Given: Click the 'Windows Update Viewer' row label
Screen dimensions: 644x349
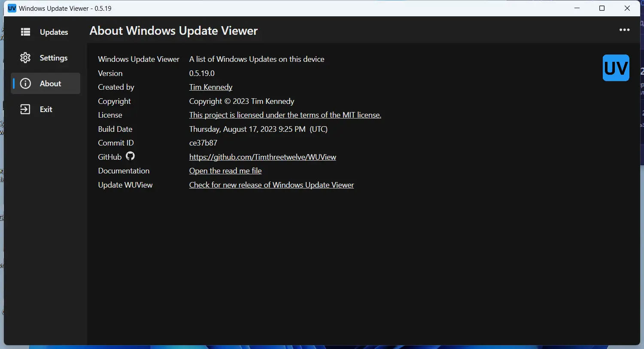Looking at the screenshot, I should click(139, 59).
